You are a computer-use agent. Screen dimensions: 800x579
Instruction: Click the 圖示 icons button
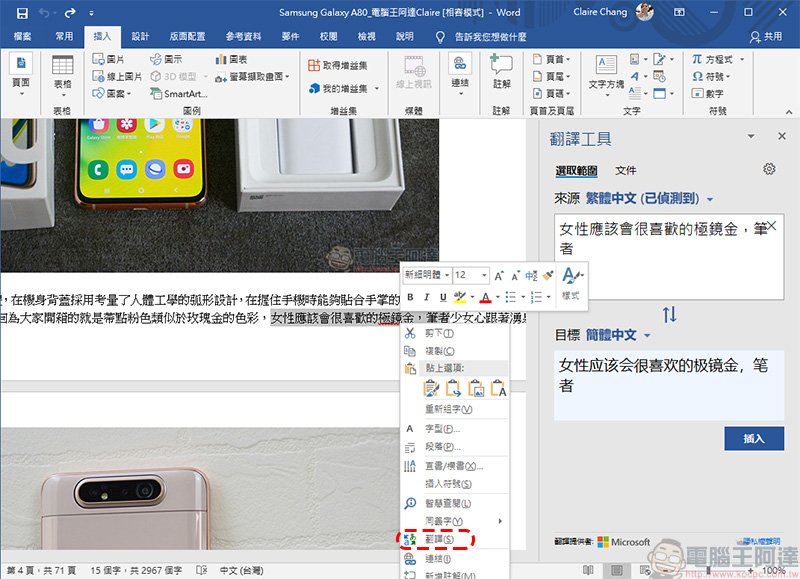click(x=166, y=59)
